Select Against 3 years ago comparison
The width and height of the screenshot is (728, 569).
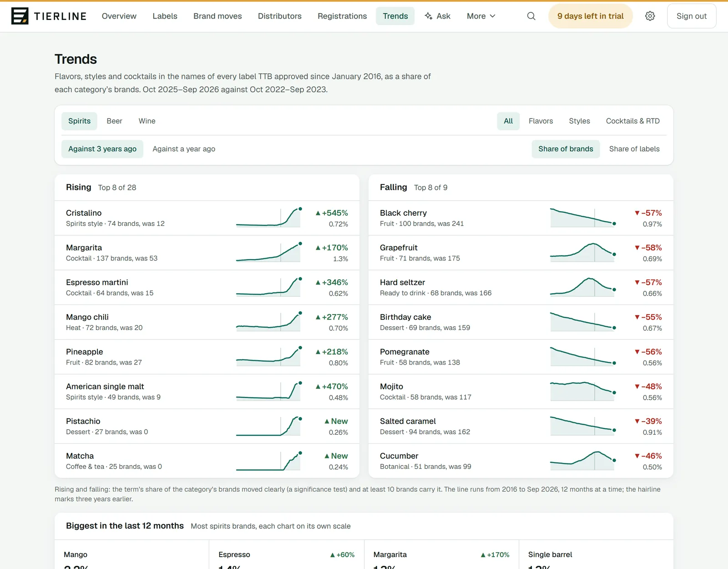102,149
